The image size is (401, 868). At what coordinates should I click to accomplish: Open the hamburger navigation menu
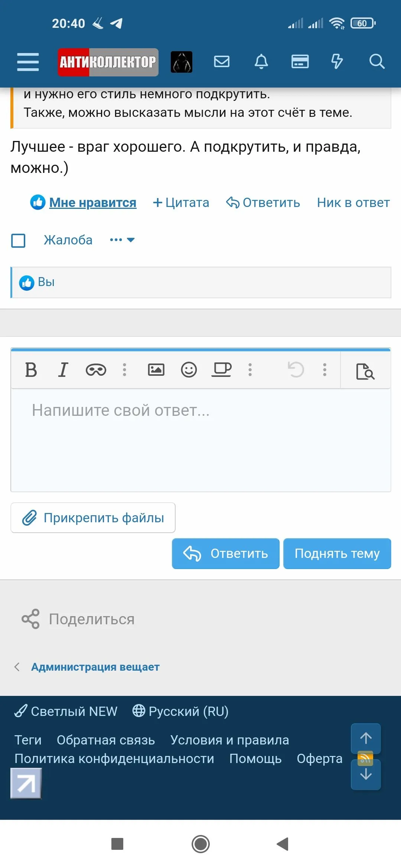click(28, 62)
